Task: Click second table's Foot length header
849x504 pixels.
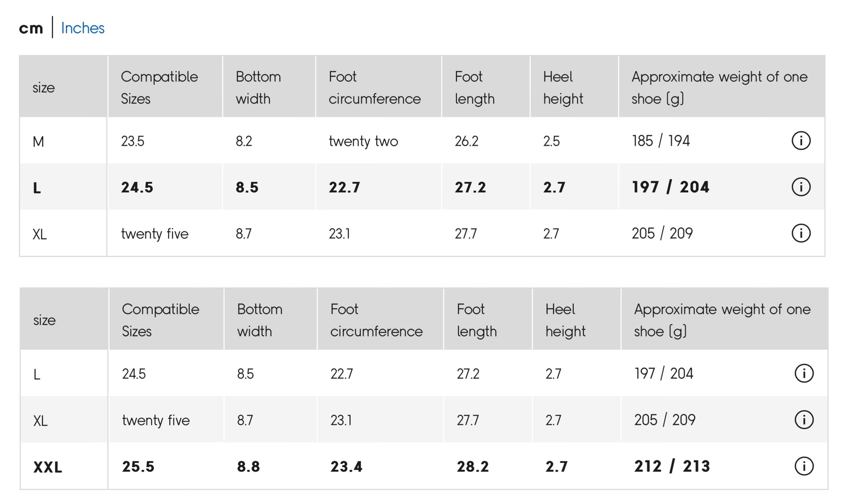Action: 477,320
